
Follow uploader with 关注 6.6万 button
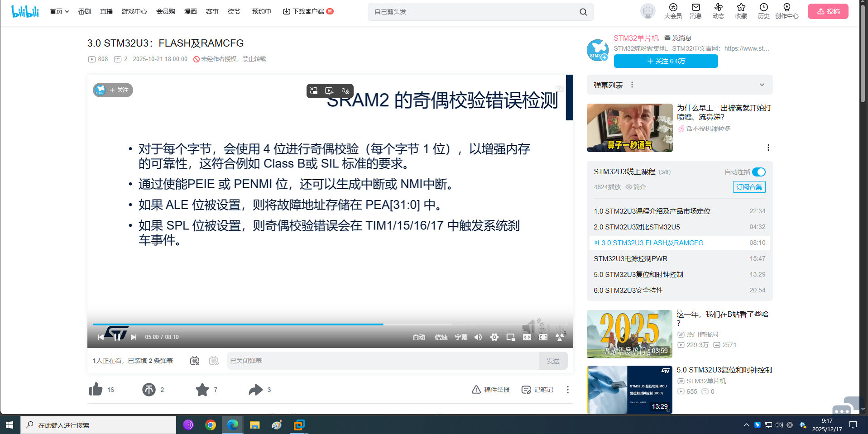coord(666,61)
